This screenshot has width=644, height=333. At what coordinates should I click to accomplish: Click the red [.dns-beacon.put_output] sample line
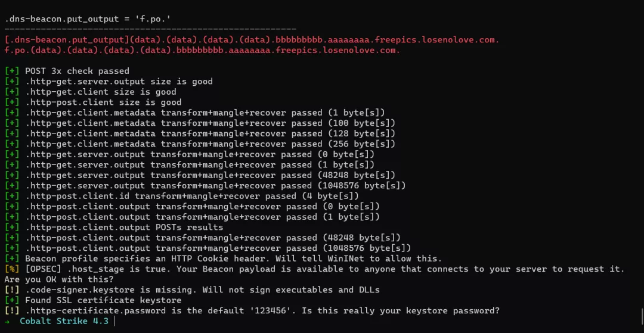[252, 40]
